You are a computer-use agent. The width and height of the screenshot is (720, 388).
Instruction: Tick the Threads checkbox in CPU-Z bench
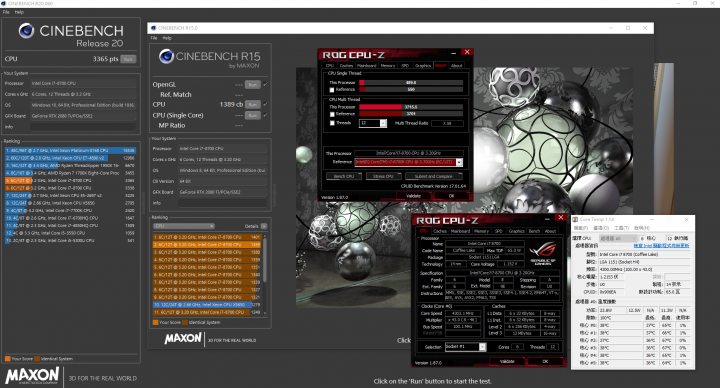[x=332, y=123]
